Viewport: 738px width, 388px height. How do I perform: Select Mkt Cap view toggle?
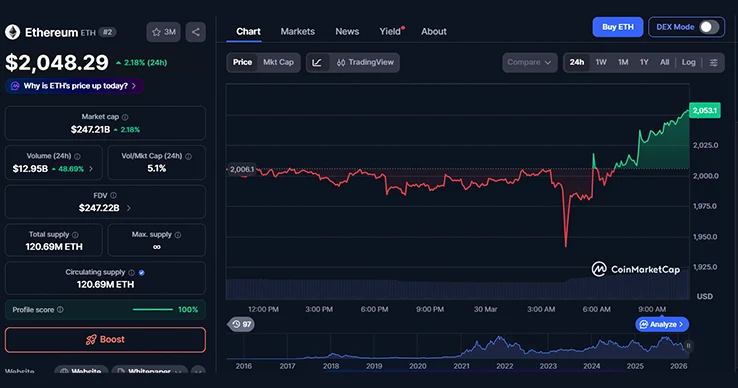(x=278, y=62)
